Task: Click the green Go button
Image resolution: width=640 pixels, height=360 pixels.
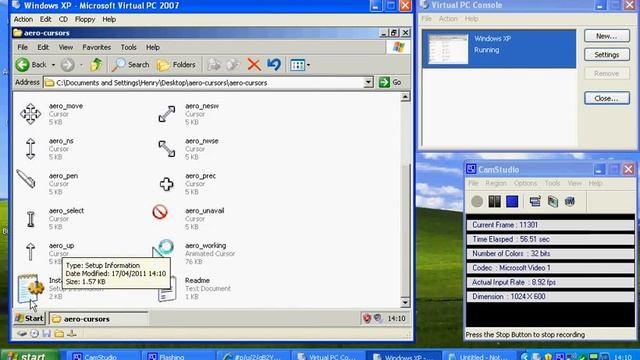Action: tap(390, 82)
